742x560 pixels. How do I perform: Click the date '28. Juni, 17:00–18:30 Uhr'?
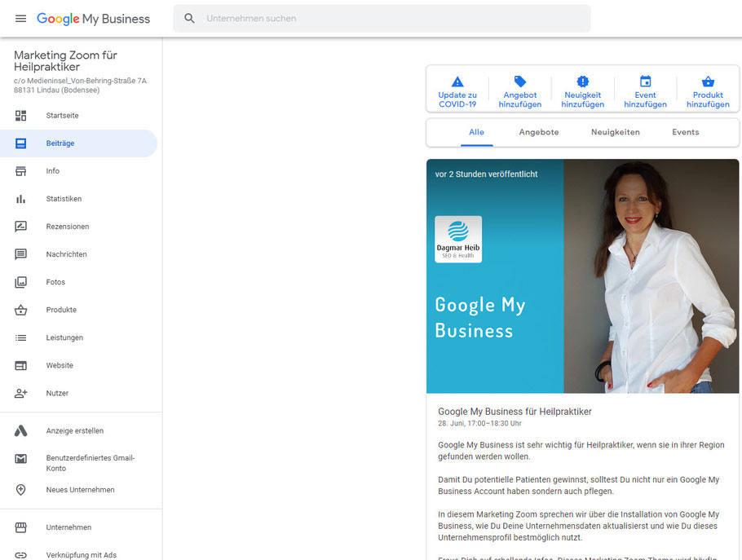coord(479,423)
